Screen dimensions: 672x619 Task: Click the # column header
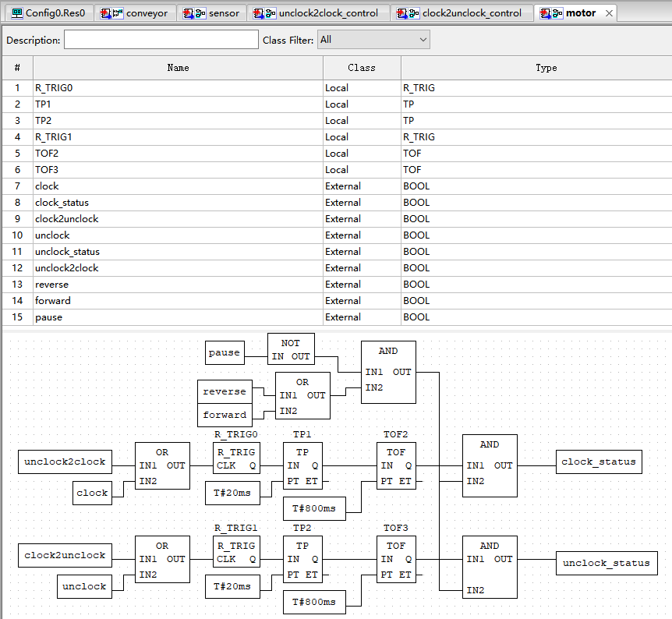[x=17, y=68]
